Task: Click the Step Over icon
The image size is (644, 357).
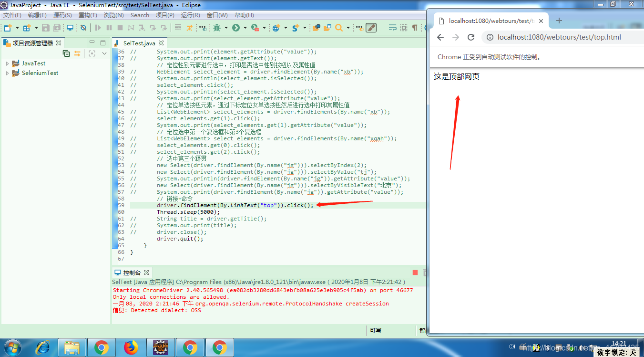Action: 153,28
